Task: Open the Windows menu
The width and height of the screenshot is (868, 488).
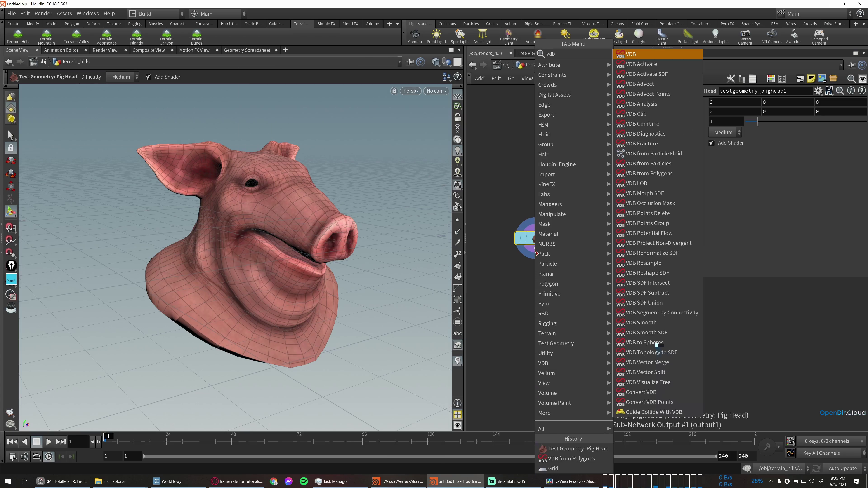Action: [87, 14]
